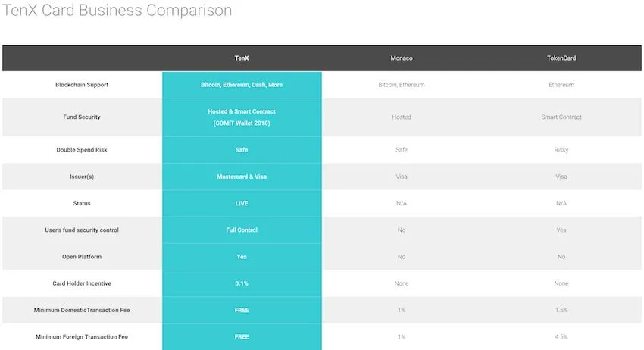Click the Fund Security row label
Screen dimensions: 644x350
(82, 117)
